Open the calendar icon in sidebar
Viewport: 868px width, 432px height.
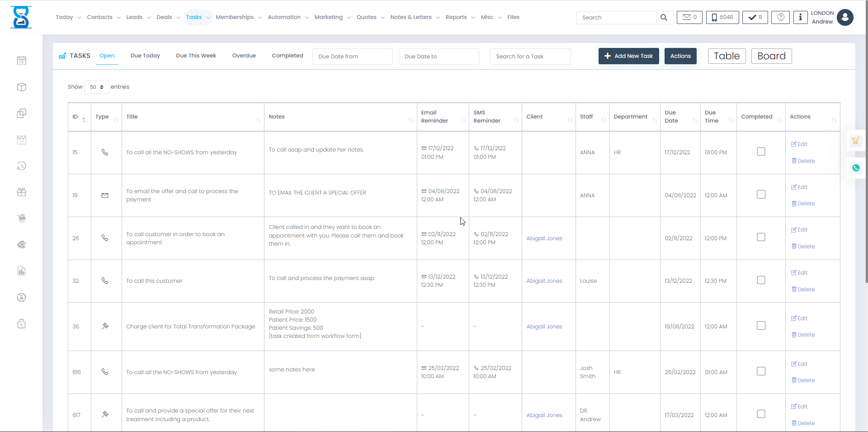pyautogui.click(x=21, y=61)
